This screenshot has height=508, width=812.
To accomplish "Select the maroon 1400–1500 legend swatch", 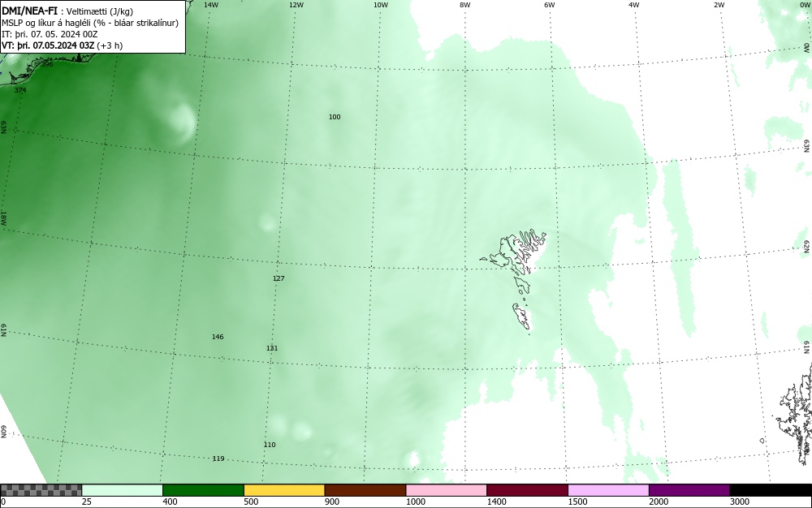I will tap(527, 490).
